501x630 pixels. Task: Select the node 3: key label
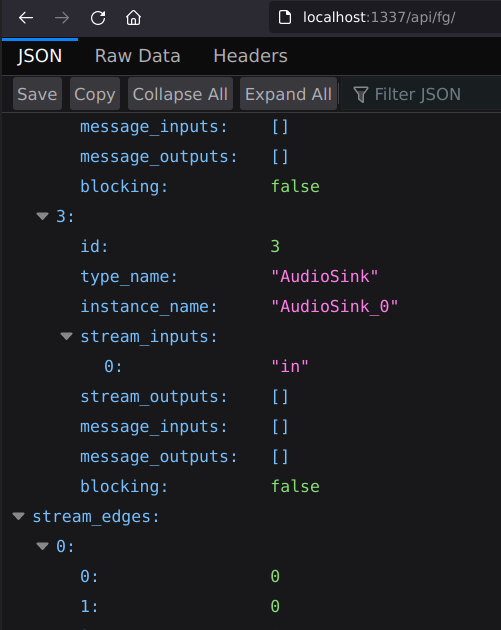tap(65, 217)
